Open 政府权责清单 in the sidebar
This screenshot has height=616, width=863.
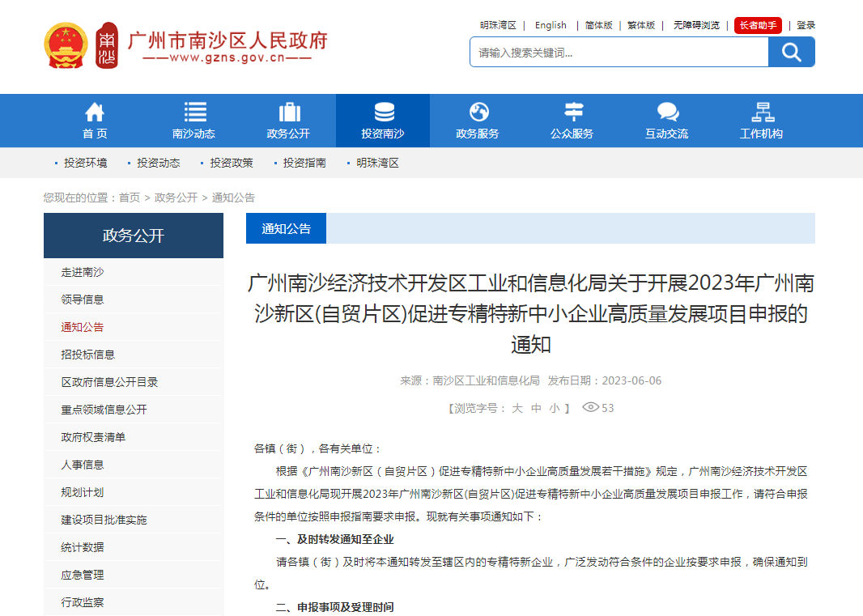pos(94,437)
